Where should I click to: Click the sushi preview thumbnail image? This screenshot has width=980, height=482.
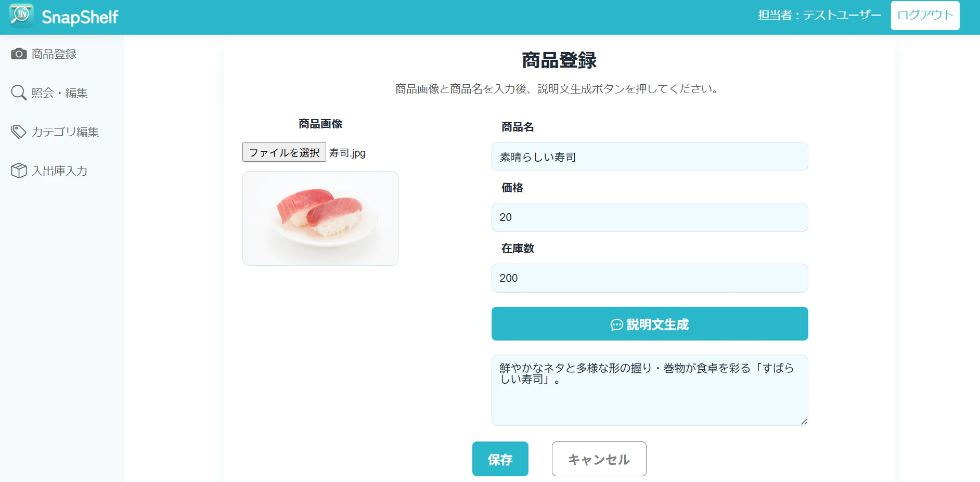320,218
